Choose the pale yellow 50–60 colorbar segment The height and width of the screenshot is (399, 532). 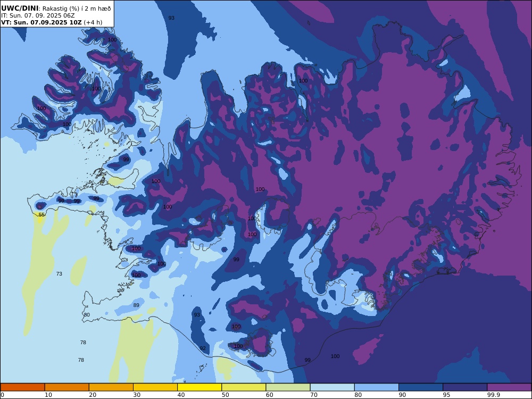click(244, 387)
